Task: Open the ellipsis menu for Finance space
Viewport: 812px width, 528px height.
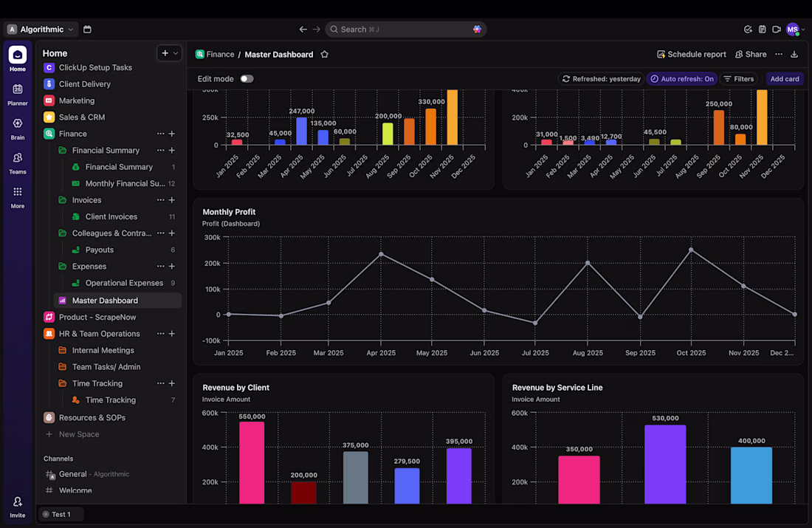Action: point(160,134)
